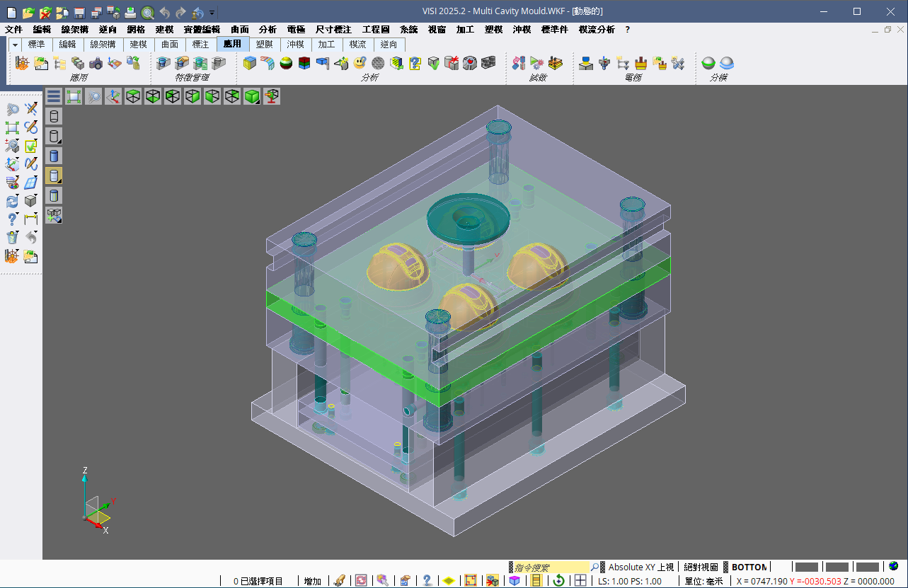
Task: Switch to wireframe cylinder display mode
Action: (x=54, y=116)
